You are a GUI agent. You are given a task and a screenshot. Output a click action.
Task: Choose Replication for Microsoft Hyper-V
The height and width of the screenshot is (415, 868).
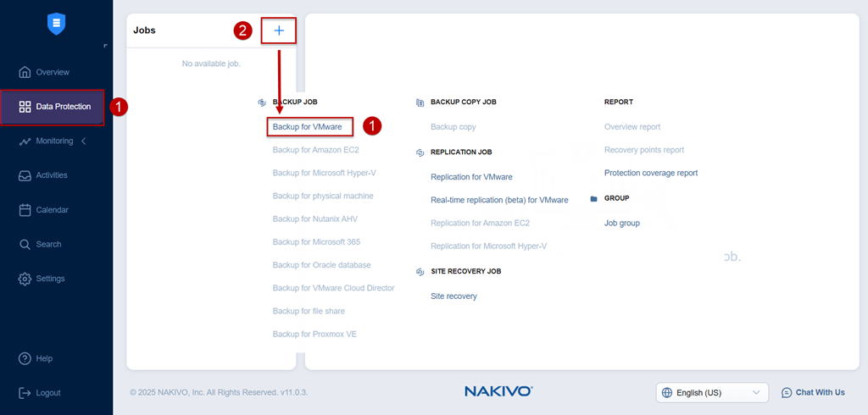(x=489, y=246)
